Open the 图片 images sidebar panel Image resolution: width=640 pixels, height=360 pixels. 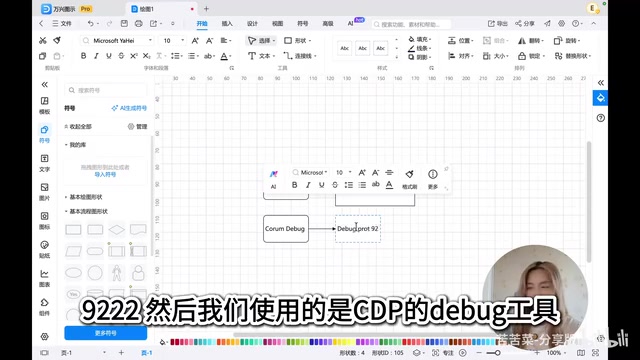[x=44, y=192]
